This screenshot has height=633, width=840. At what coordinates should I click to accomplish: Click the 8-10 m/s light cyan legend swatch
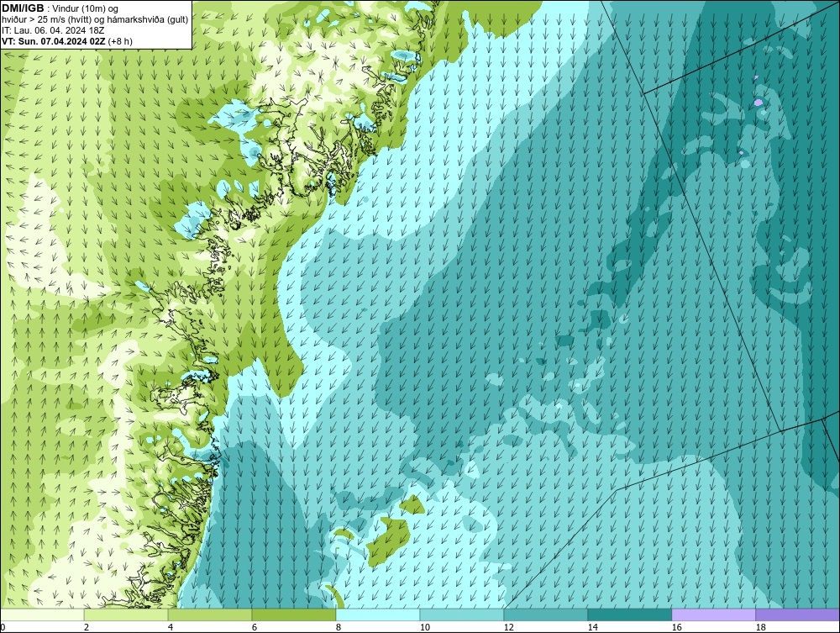pos(378,615)
